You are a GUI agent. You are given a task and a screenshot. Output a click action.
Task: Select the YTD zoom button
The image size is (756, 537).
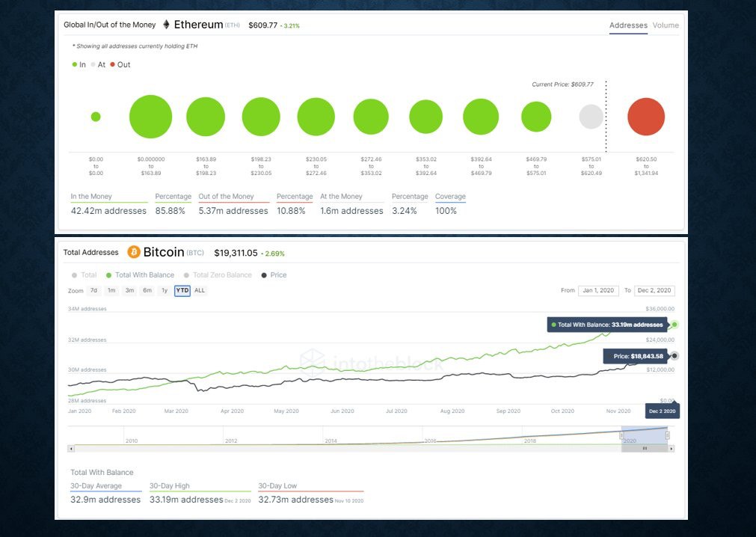tap(182, 291)
